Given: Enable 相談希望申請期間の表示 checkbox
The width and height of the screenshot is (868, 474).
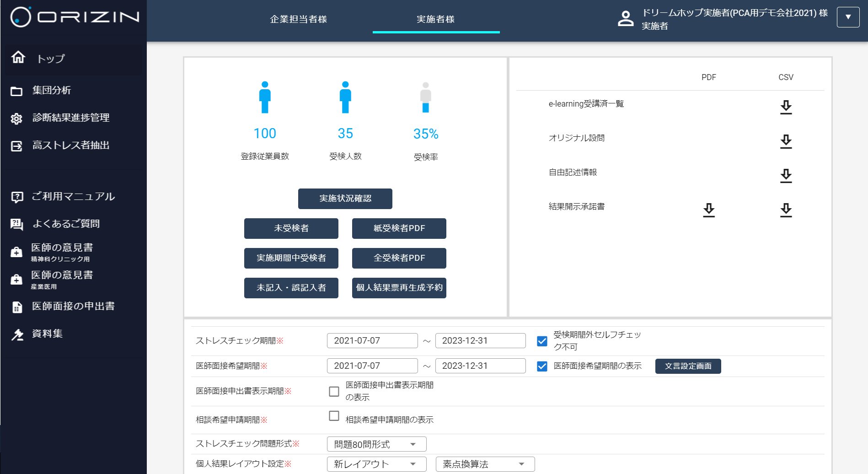Looking at the screenshot, I should 334,416.
